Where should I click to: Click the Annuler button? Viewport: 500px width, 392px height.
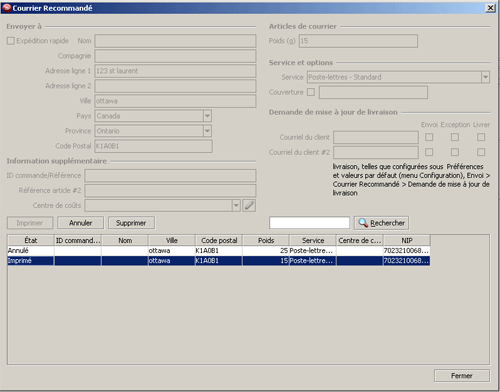(x=80, y=223)
